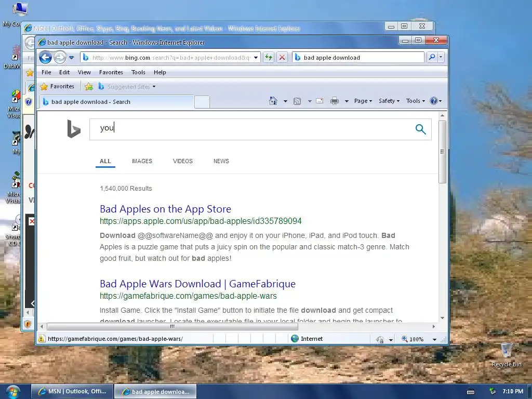Click the Home icon in command bar
The height and width of the screenshot is (399, 532).
tap(273, 101)
